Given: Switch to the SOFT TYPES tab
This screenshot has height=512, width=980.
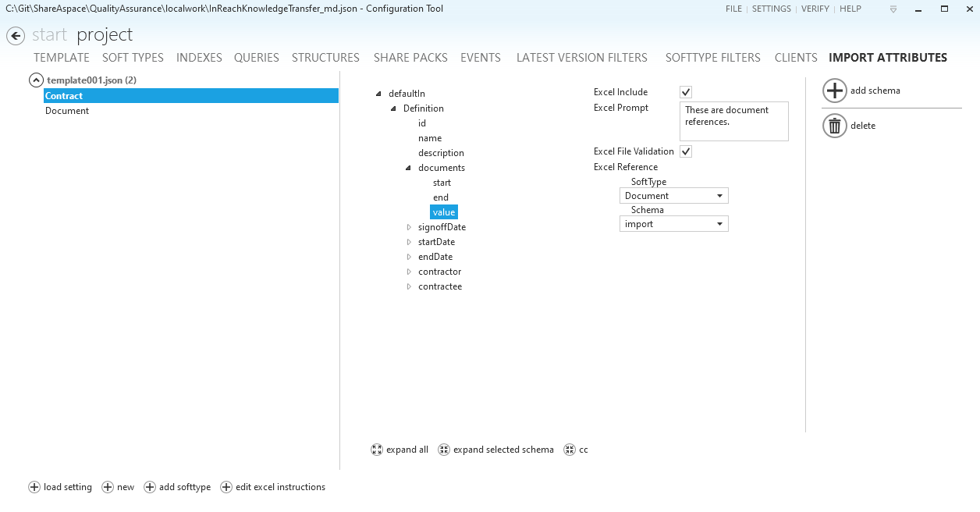Looking at the screenshot, I should pyautogui.click(x=133, y=57).
